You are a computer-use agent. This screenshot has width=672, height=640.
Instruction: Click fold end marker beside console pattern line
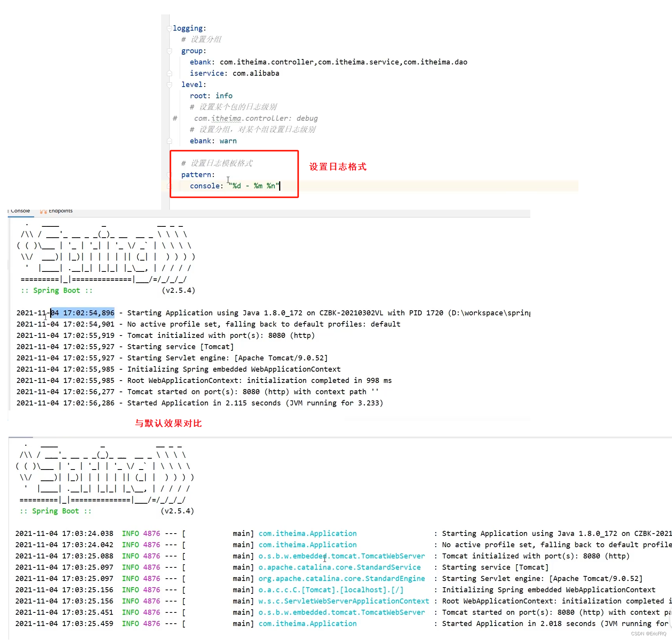[x=169, y=186]
